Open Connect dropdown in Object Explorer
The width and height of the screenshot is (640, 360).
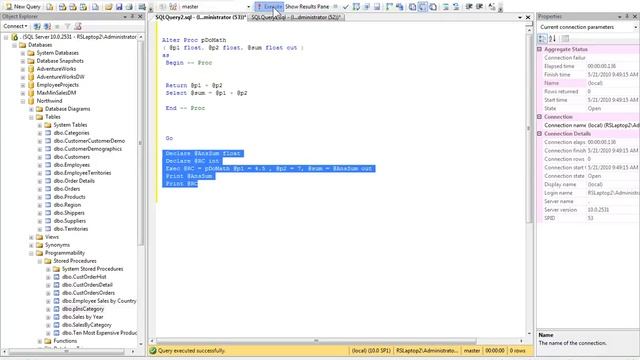16,26
